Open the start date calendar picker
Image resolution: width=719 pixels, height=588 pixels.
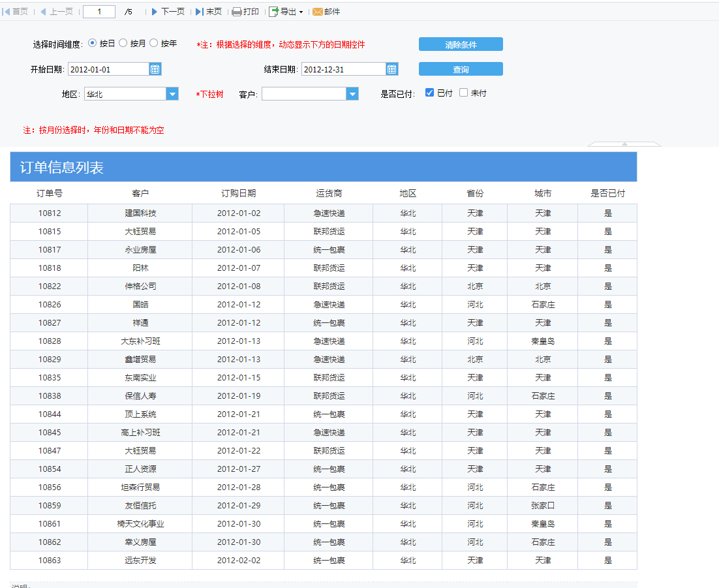tap(155, 69)
